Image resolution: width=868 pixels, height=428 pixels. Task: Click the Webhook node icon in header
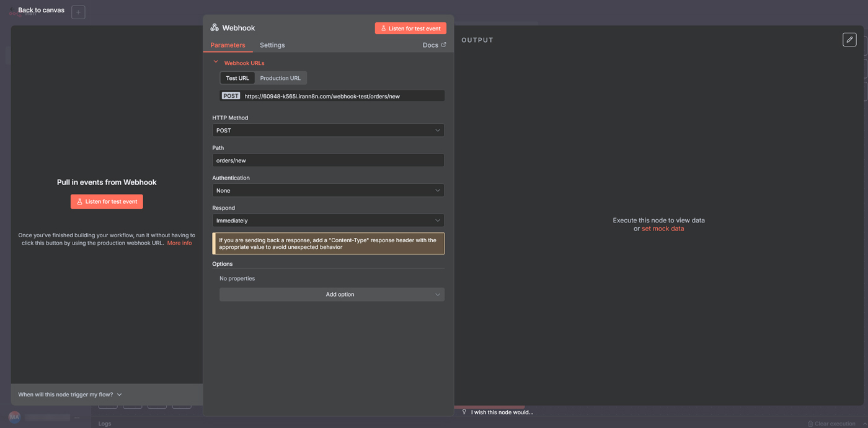[215, 28]
